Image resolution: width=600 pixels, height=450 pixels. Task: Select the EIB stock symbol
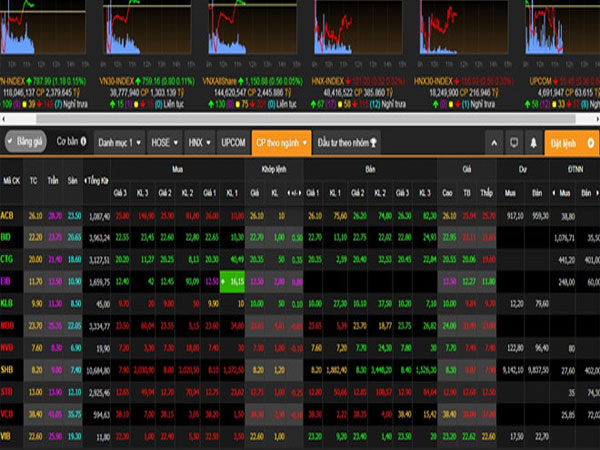(x=5, y=282)
